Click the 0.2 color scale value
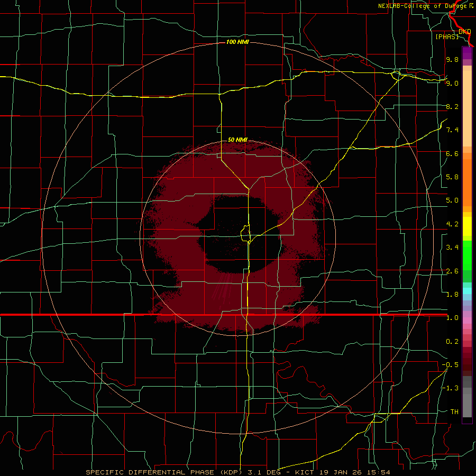476x476 pixels. pyautogui.click(x=452, y=342)
